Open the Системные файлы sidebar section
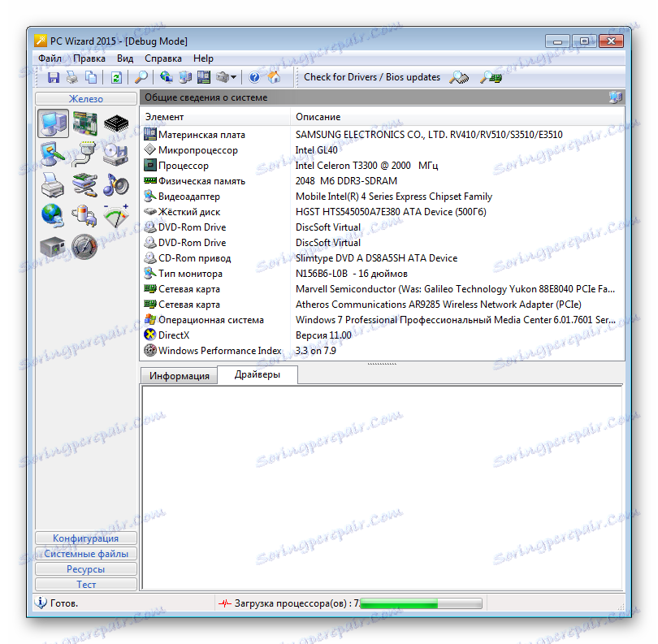 (x=86, y=553)
